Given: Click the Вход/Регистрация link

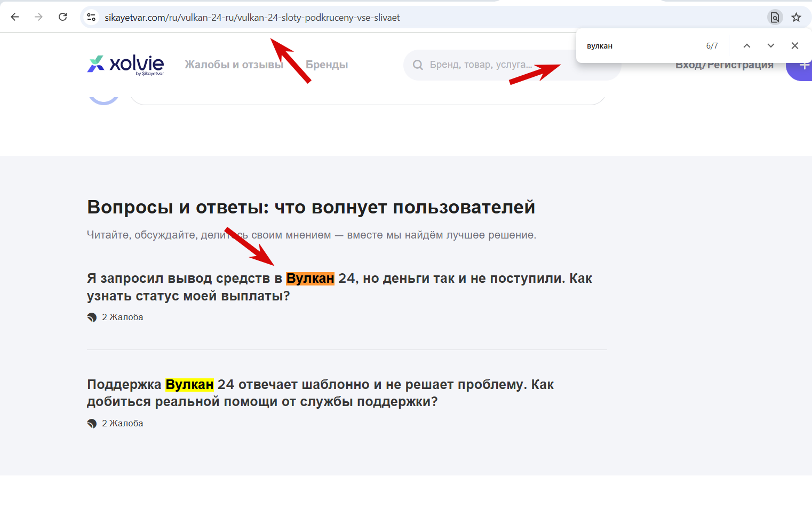Looking at the screenshot, I should pos(724,66).
